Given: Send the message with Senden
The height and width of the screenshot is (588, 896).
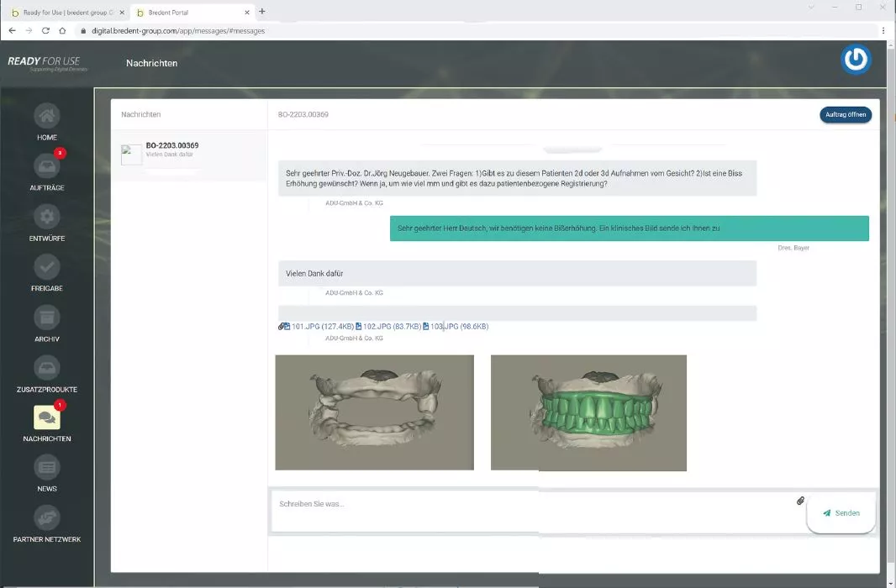Looking at the screenshot, I should pyautogui.click(x=841, y=512).
